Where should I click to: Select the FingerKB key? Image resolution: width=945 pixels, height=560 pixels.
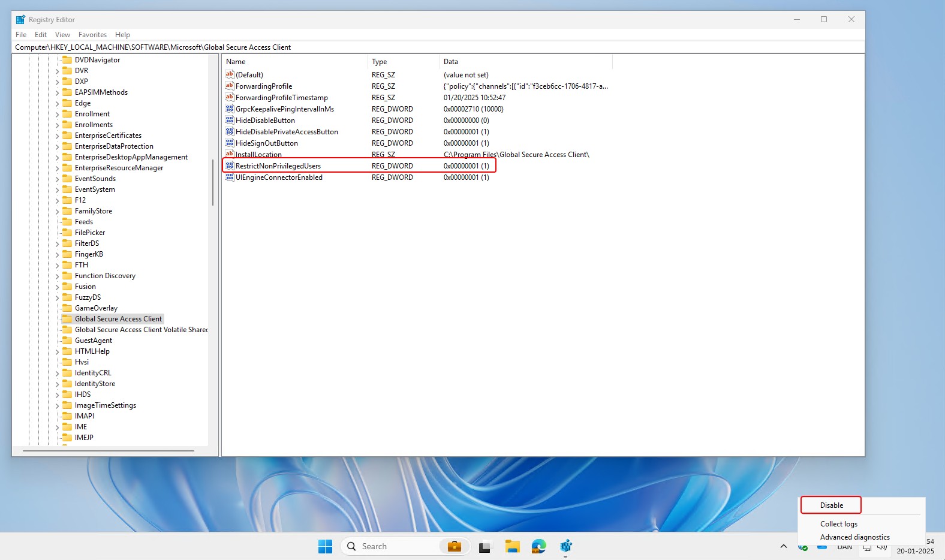pos(89,254)
